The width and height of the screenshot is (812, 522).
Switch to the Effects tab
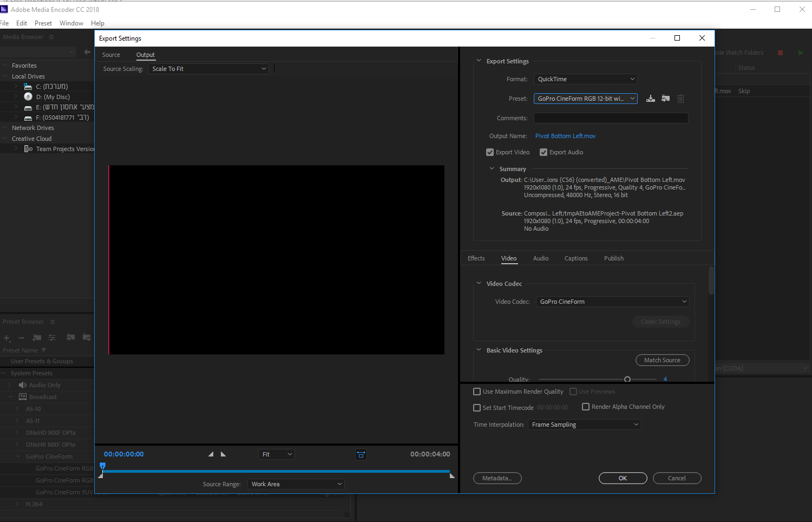(476, 258)
